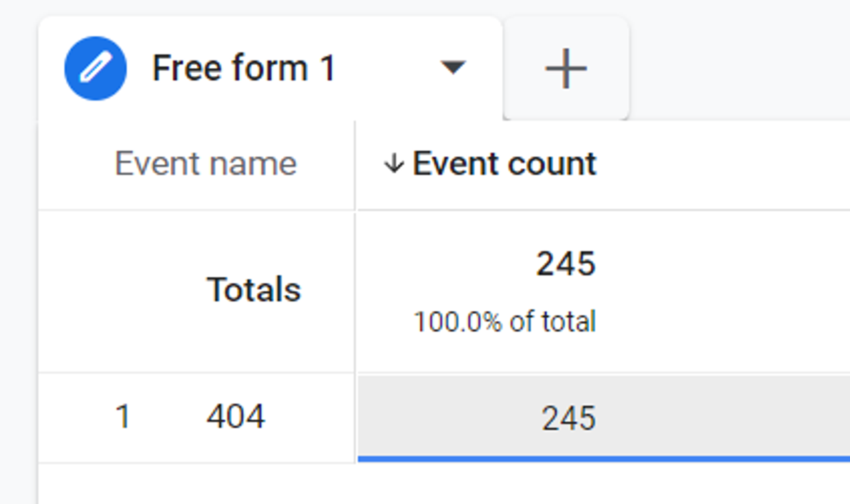Sort by the Event count header text
The image size is (850, 504).
pyautogui.click(x=504, y=164)
